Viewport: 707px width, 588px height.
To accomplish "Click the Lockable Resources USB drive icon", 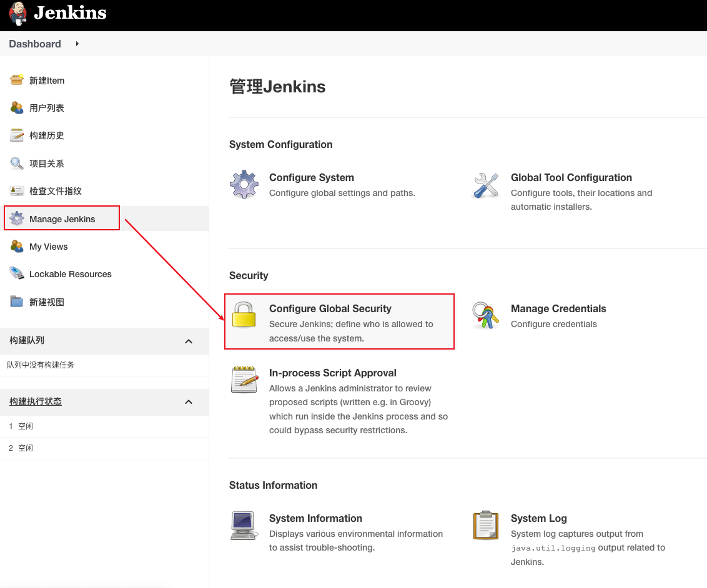I will click(17, 273).
